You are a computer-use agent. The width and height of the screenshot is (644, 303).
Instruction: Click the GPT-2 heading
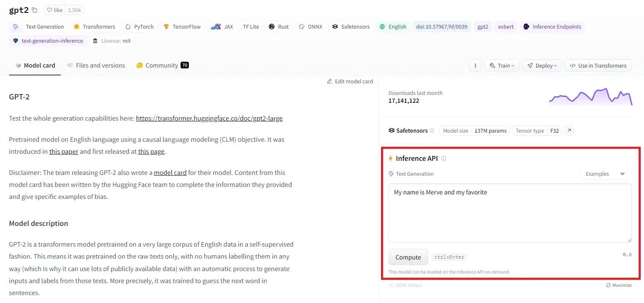click(x=19, y=97)
